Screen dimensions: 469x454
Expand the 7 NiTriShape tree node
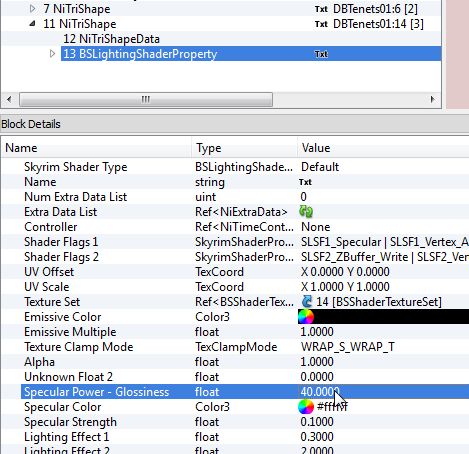[32, 8]
